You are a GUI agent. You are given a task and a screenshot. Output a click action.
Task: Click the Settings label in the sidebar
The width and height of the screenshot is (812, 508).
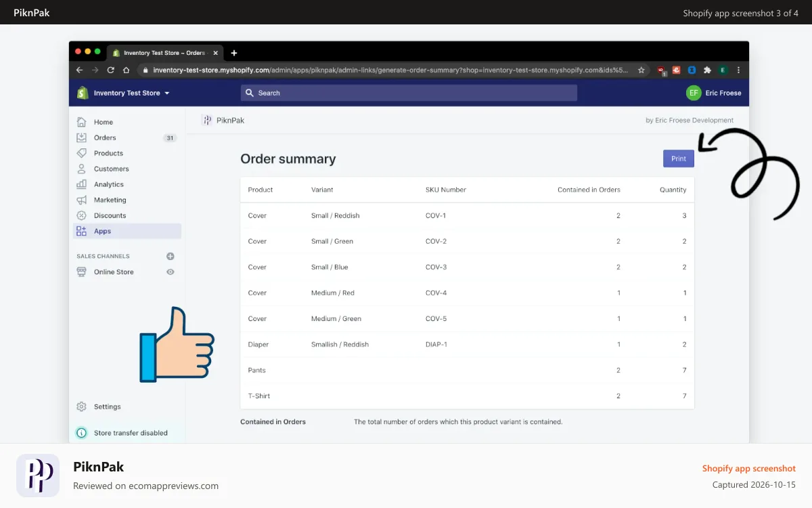(108, 406)
